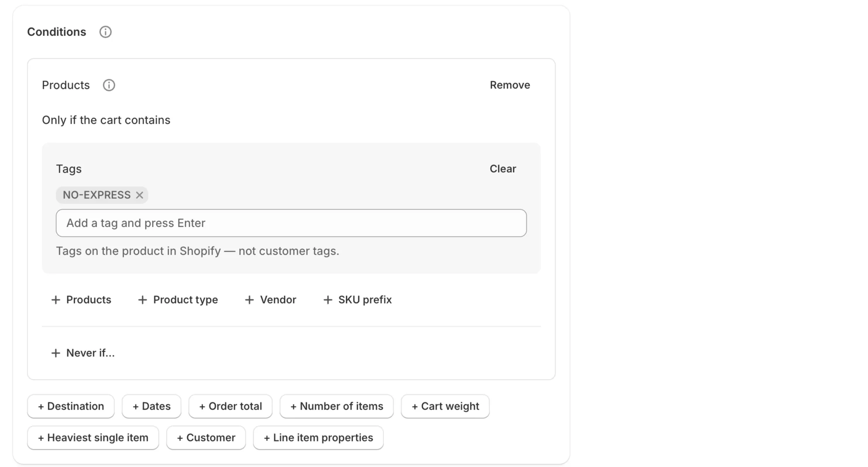The height and width of the screenshot is (467, 868).
Task: Add a Number of items condition
Action: pyautogui.click(x=337, y=406)
